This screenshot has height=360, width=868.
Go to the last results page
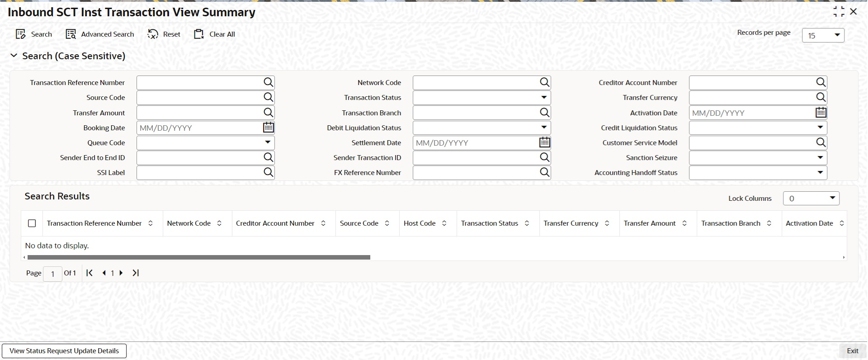coord(136,273)
